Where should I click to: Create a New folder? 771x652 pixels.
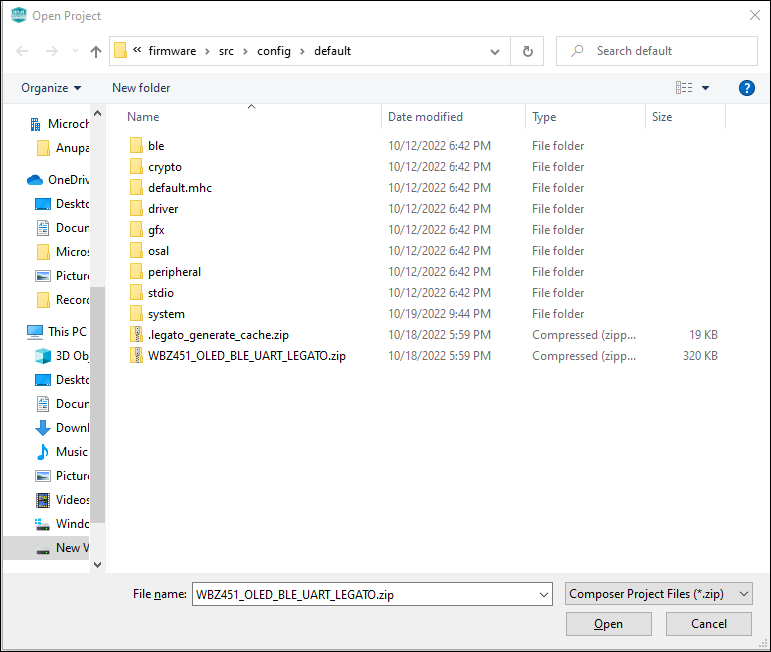pos(141,88)
